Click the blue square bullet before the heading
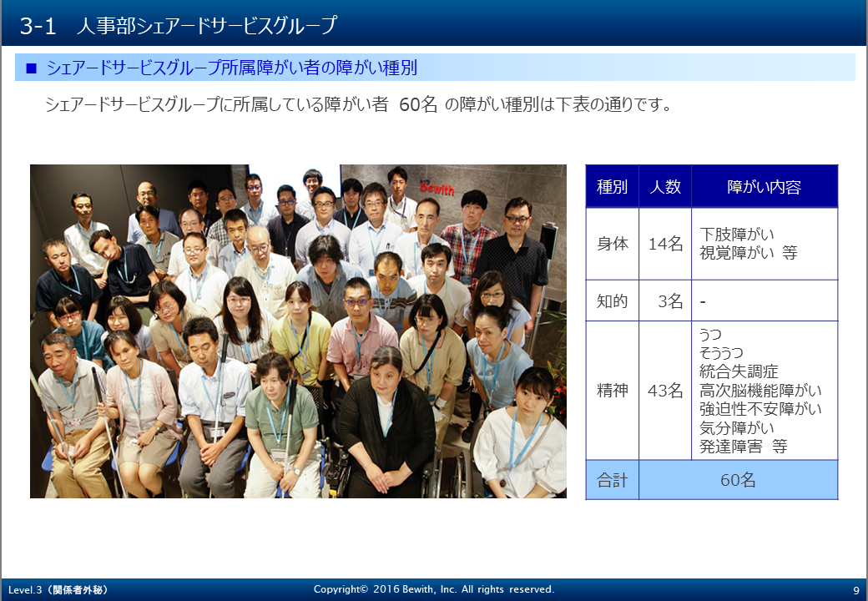This screenshot has width=868, height=601. (31, 68)
